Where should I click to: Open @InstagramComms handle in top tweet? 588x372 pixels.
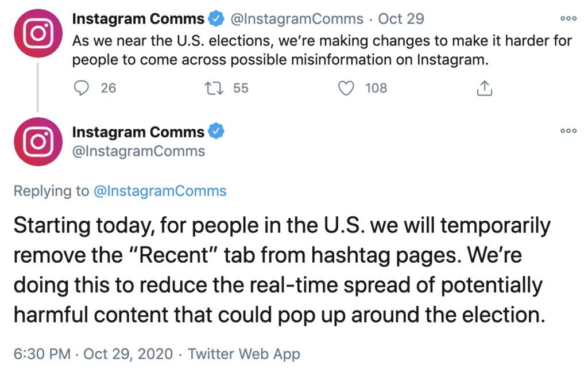pyautogui.click(x=297, y=19)
